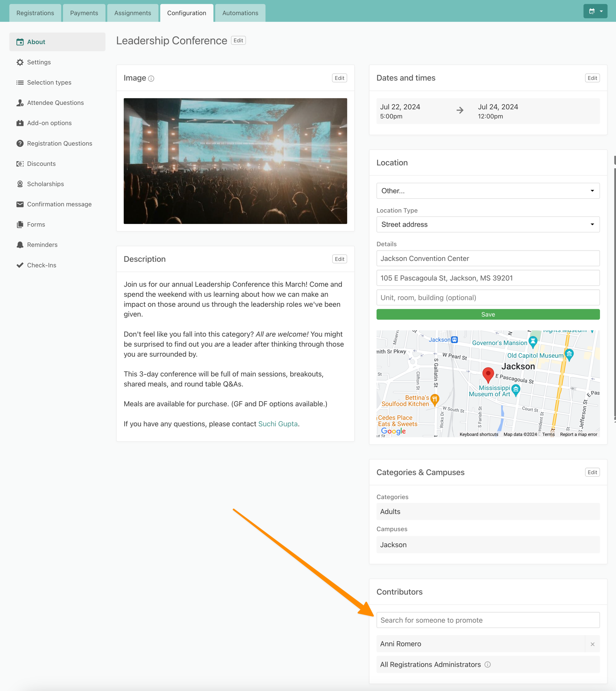616x691 pixels.
Task: Click the Old Capitol Museum map marker
Action: (569, 355)
